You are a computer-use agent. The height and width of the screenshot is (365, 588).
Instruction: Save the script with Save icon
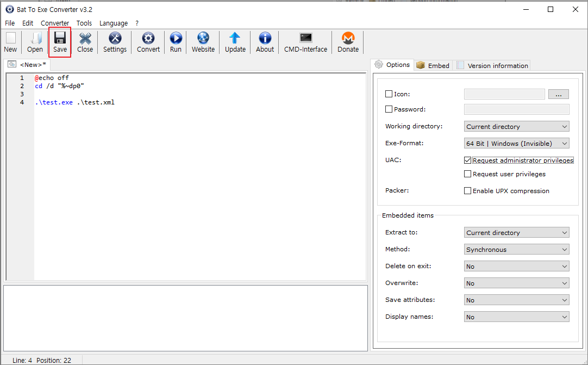tap(60, 38)
